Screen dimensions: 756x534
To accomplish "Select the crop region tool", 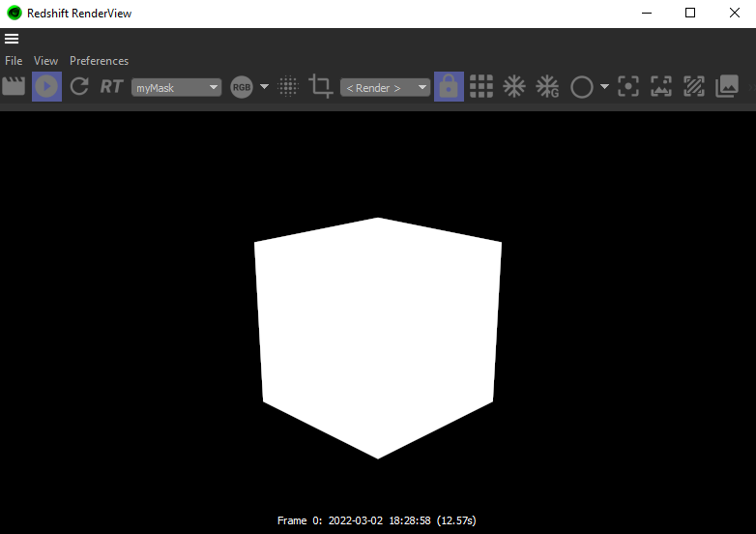I will click(320, 87).
